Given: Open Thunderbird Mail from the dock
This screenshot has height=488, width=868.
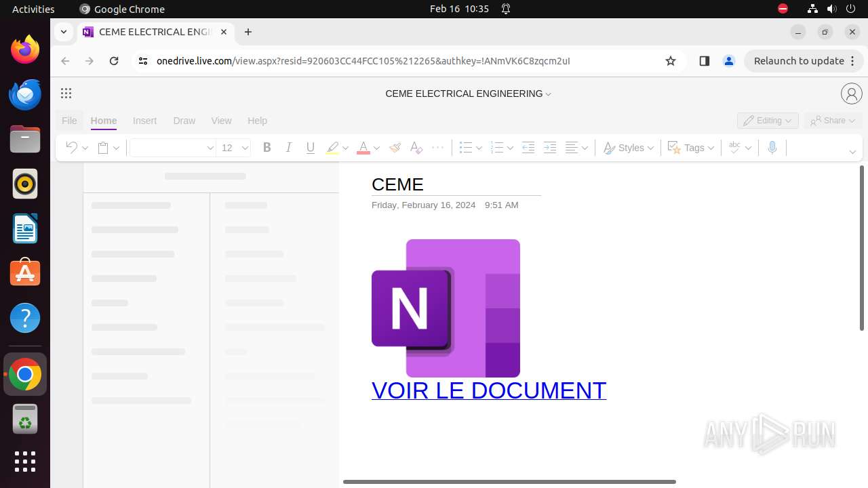Looking at the screenshot, I should (25, 94).
